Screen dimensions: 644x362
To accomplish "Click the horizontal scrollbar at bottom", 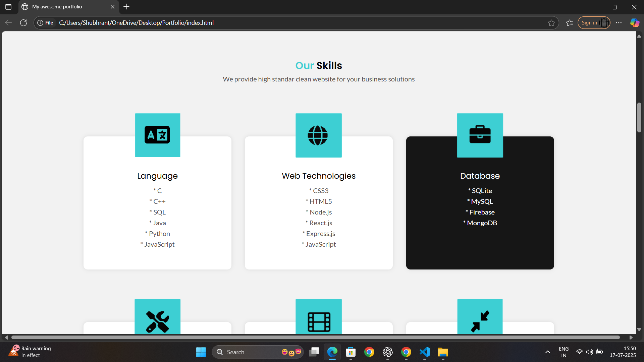I will tap(315, 337).
